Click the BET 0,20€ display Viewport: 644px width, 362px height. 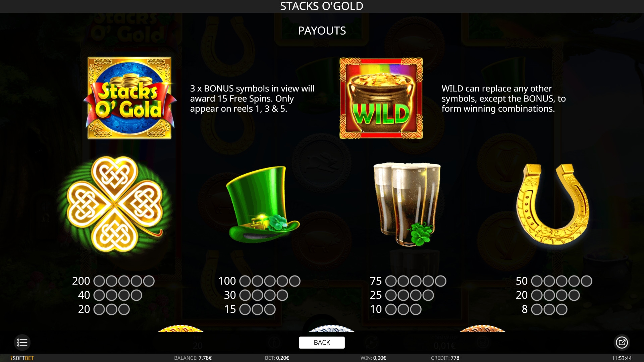[x=277, y=358]
